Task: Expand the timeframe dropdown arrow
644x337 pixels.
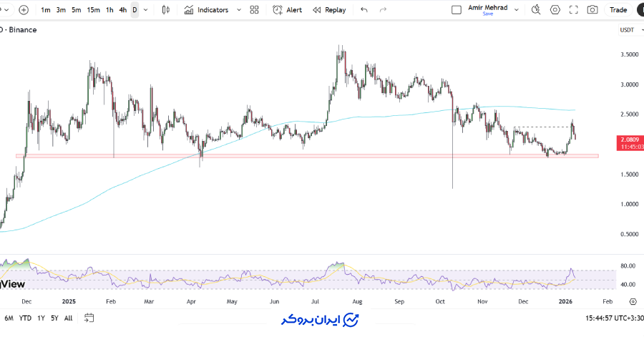Action: tap(146, 10)
